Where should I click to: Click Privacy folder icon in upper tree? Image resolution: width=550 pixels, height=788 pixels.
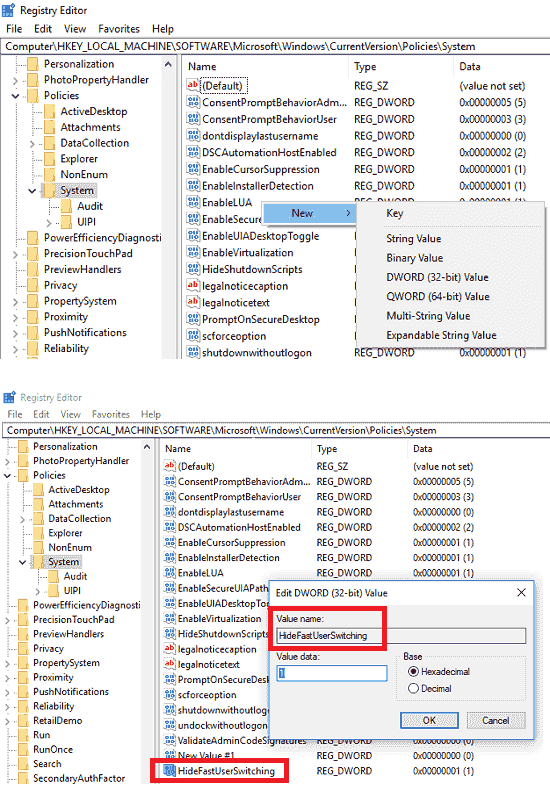[33, 285]
